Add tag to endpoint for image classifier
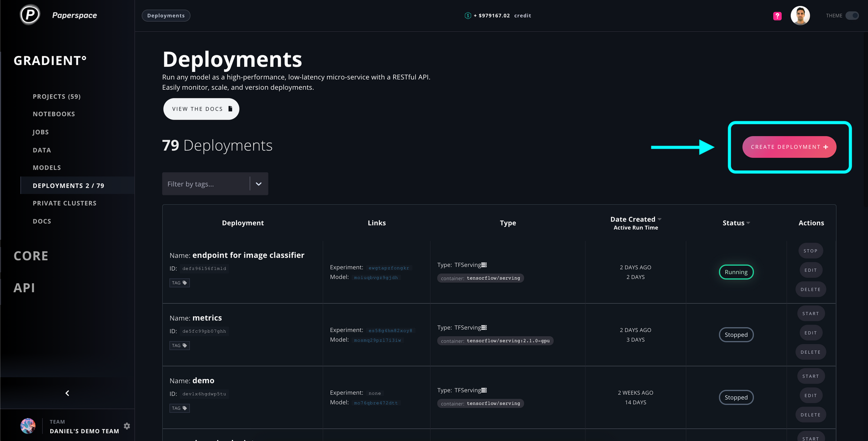Viewport: 868px width, 441px height. pos(179,283)
